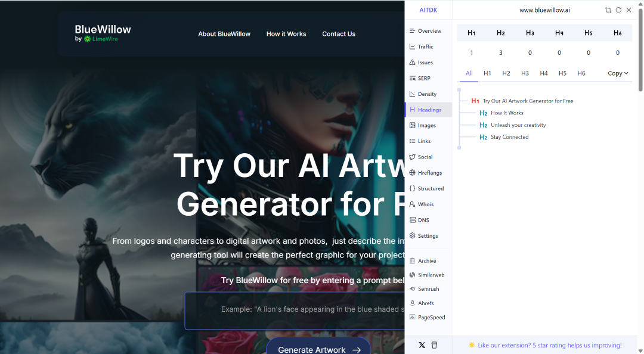Open Similarweb lookup
The height and width of the screenshot is (354, 644).
(x=427, y=275)
